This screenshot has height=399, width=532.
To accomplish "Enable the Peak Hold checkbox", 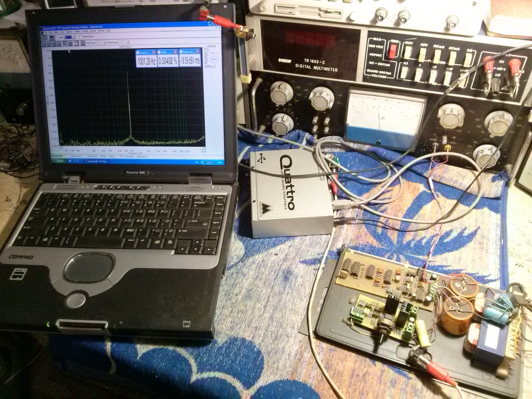I will coord(80,36).
